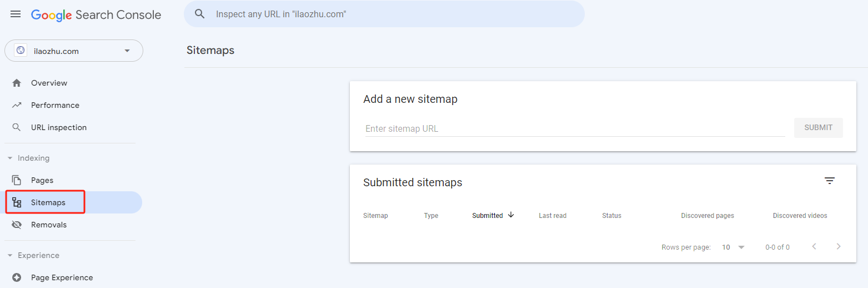This screenshot has width=868, height=288.
Task: Click the Enter sitemap URL field
Action: 574,128
